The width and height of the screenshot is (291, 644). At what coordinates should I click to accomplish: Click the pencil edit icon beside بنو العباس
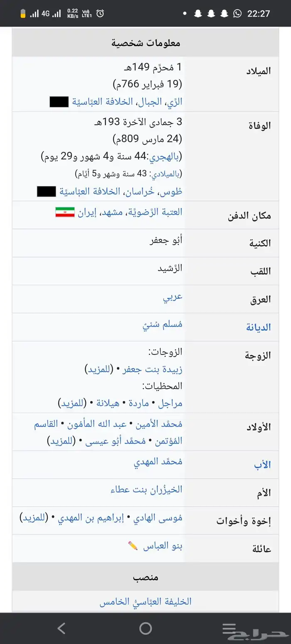coord(133,546)
